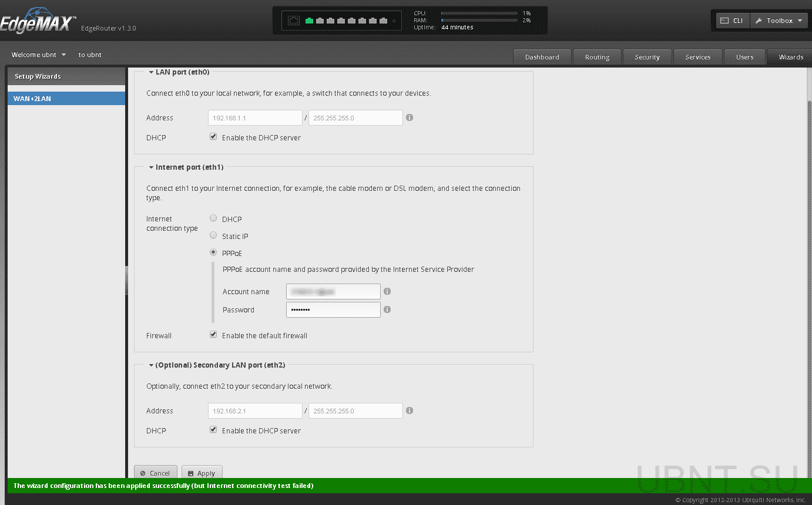The width and height of the screenshot is (812, 505).
Task: Click the PPPoE Account name field
Action: pyautogui.click(x=333, y=291)
